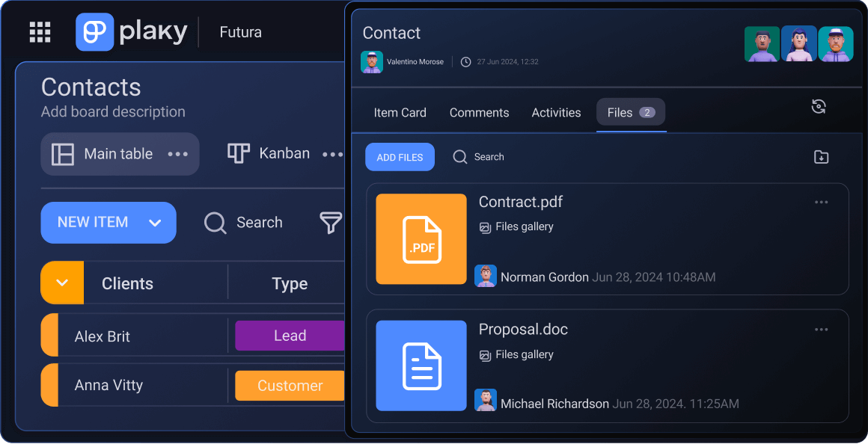Click the ADD FILES button
Viewport: 868px width, 447px height.
pyautogui.click(x=400, y=157)
